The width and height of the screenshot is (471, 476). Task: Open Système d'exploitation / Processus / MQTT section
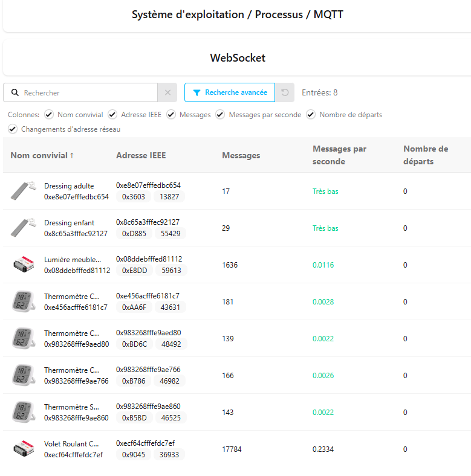pyautogui.click(x=237, y=14)
